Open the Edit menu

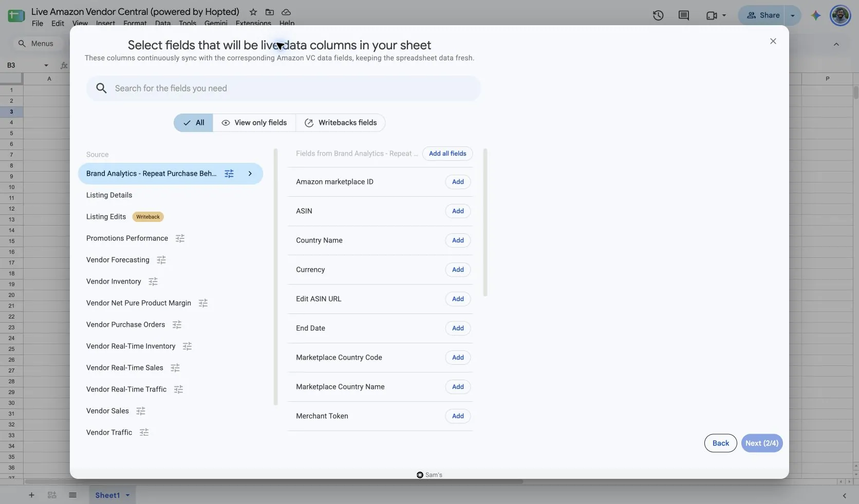pos(58,23)
